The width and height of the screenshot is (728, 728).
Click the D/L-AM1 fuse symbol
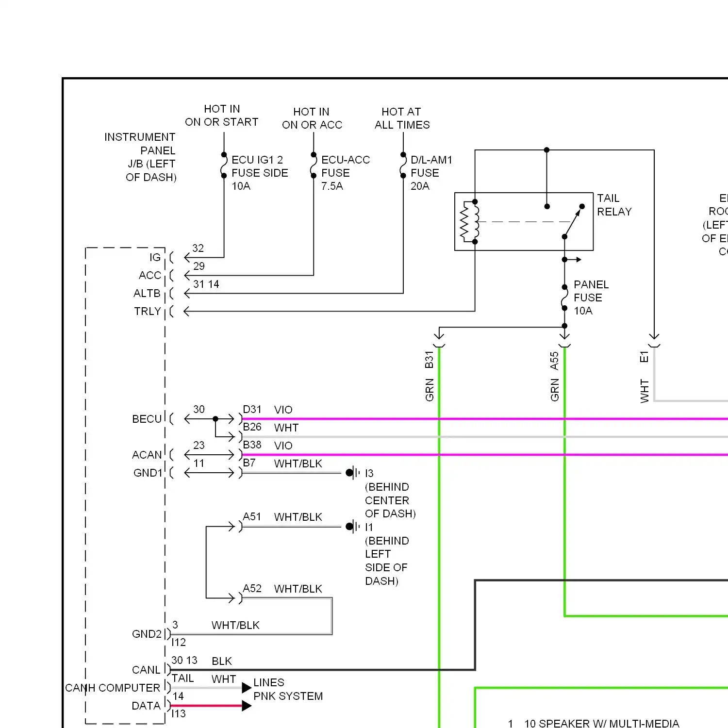pos(403,165)
